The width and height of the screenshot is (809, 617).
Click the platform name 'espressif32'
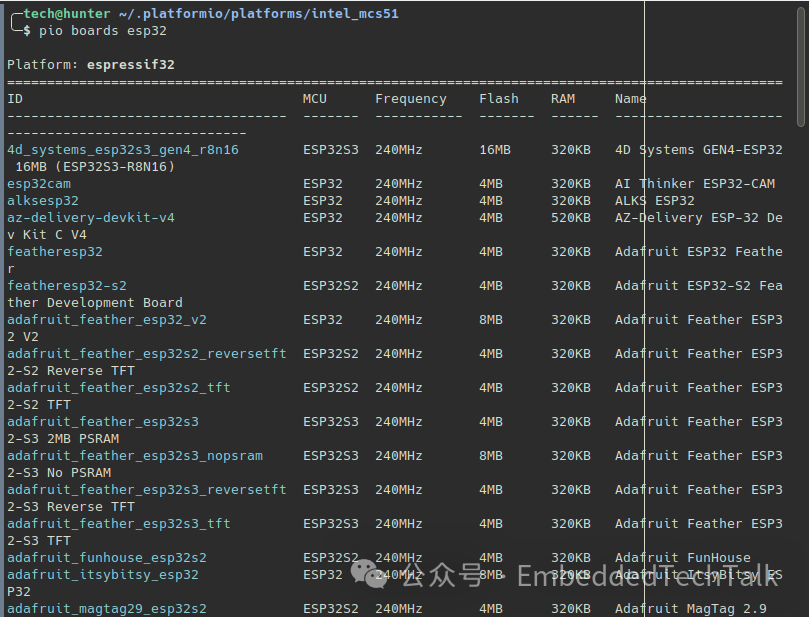(131, 65)
